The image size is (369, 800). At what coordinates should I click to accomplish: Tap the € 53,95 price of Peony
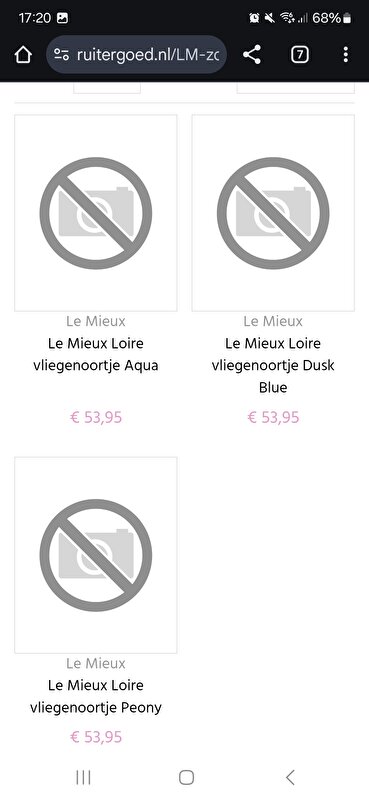coord(96,737)
